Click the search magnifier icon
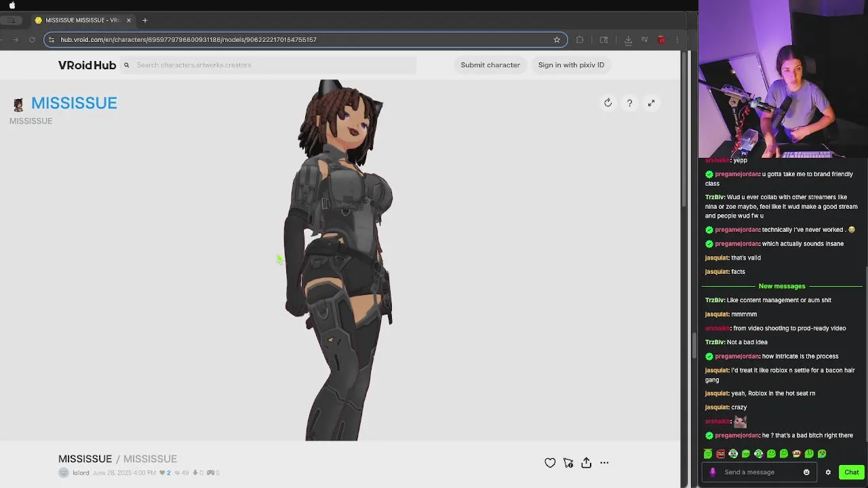 (x=126, y=65)
